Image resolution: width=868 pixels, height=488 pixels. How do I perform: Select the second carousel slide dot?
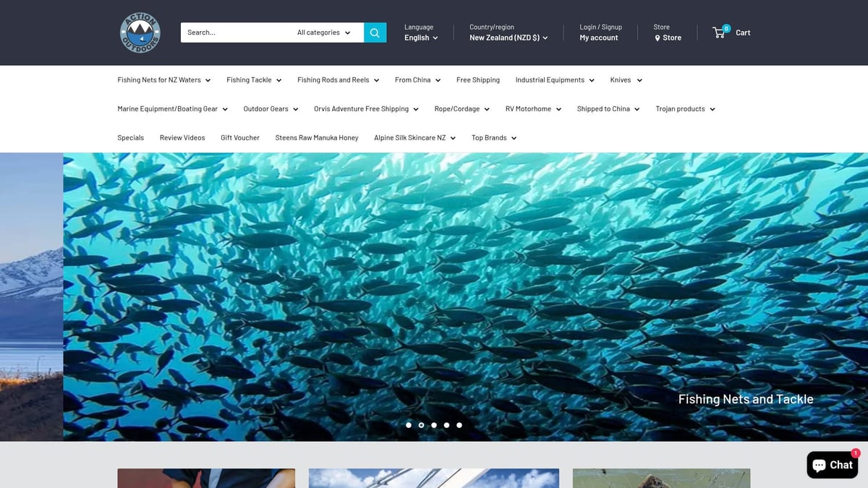[x=421, y=425]
